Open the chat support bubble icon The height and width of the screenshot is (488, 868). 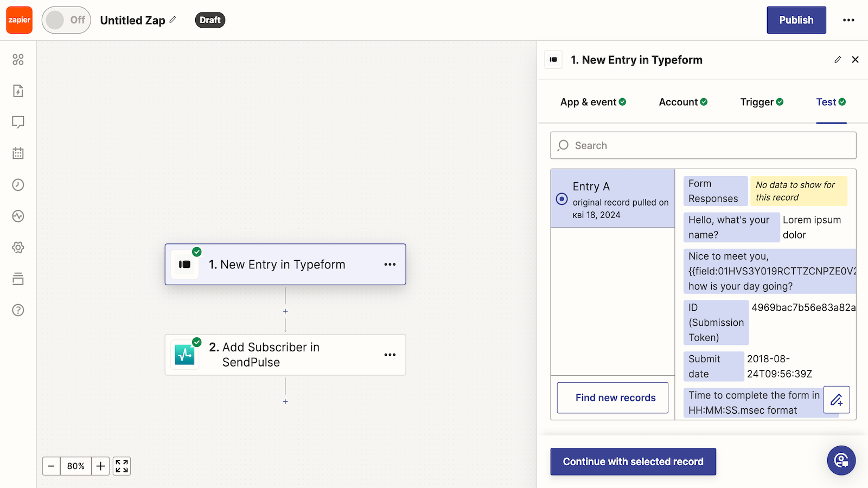click(x=841, y=460)
